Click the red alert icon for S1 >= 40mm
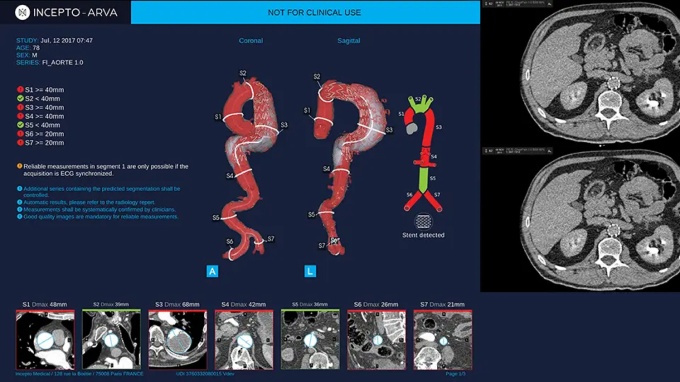680x382 pixels. [x=20, y=89]
